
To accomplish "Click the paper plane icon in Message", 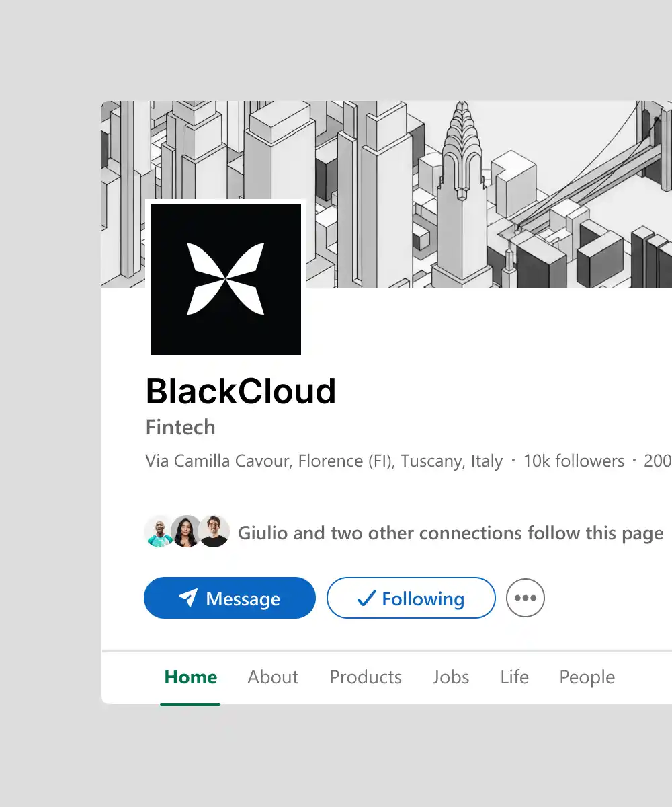I will (188, 598).
